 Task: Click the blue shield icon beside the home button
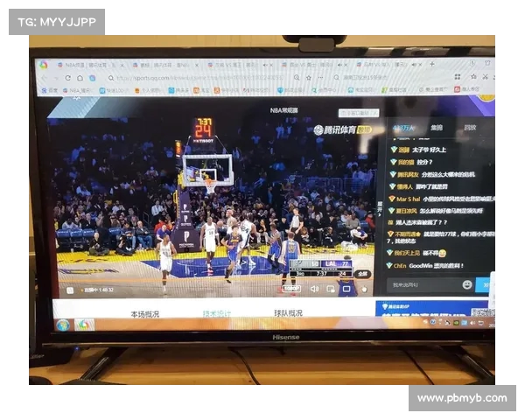point(93,78)
